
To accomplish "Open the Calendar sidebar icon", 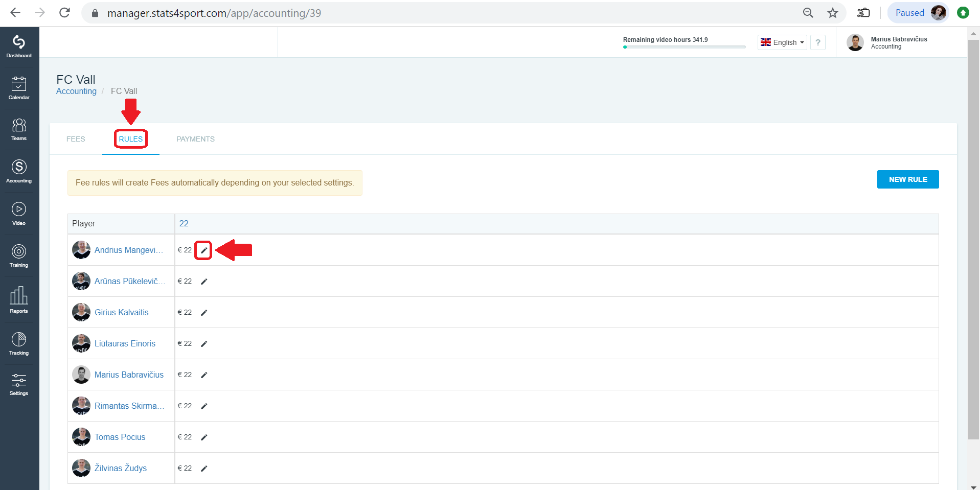I will [x=19, y=88].
